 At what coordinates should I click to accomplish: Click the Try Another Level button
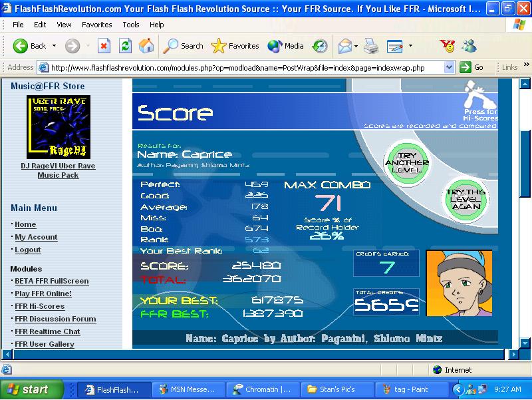407,162
